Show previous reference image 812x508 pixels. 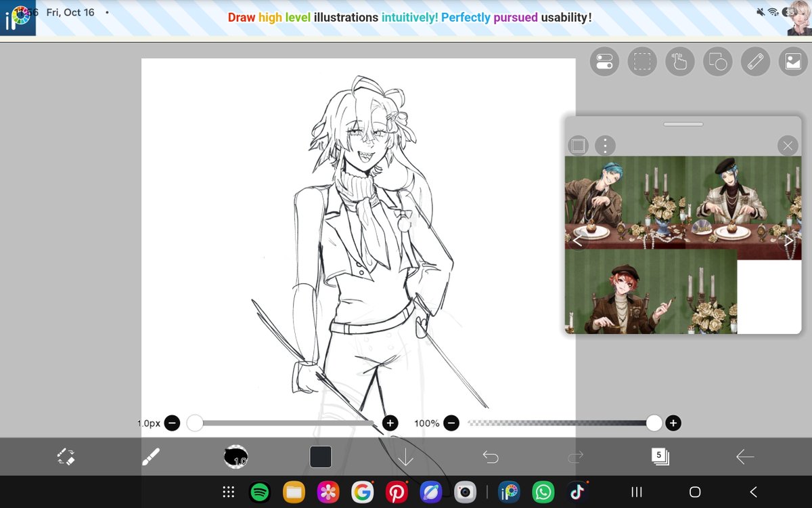tap(577, 240)
